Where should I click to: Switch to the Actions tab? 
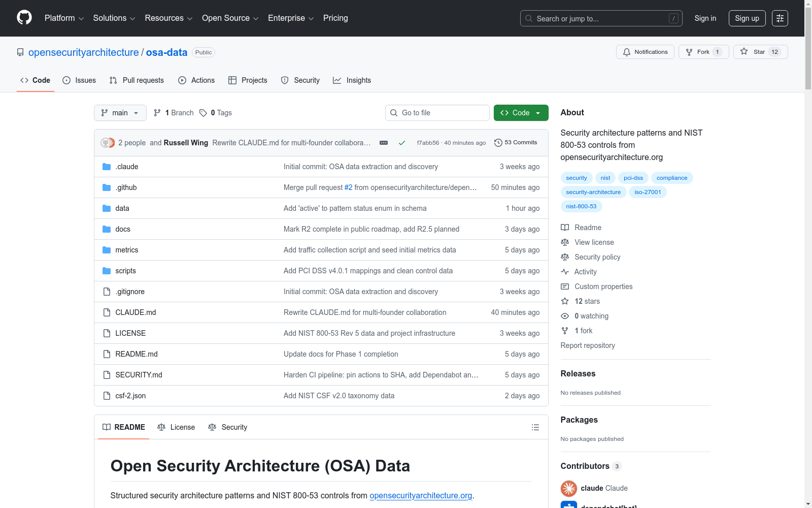(196, 80)
